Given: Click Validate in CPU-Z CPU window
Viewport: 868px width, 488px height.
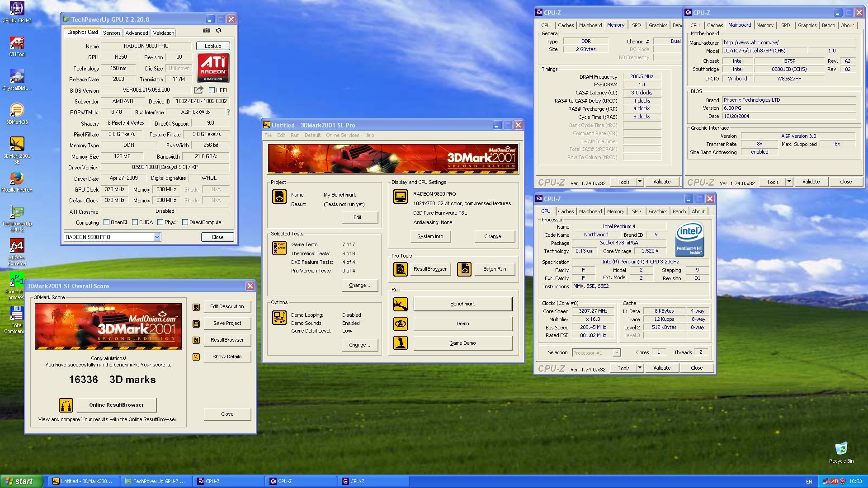Looking at the screenshot, I should 661,368.
